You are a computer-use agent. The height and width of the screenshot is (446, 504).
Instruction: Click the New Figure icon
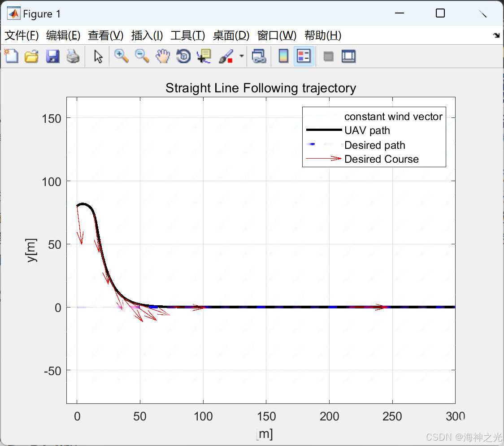tap(11, 56)
